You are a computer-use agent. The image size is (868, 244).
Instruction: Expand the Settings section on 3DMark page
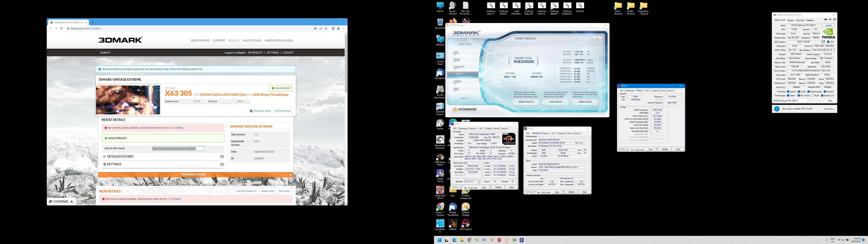tap(163, 165)
